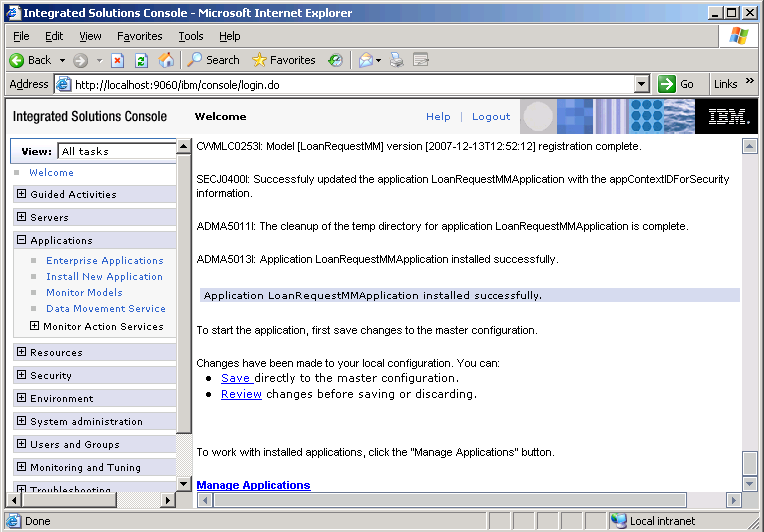Click the Done page status icon
Screen dimensions: 764x532
tap(13, 521)
